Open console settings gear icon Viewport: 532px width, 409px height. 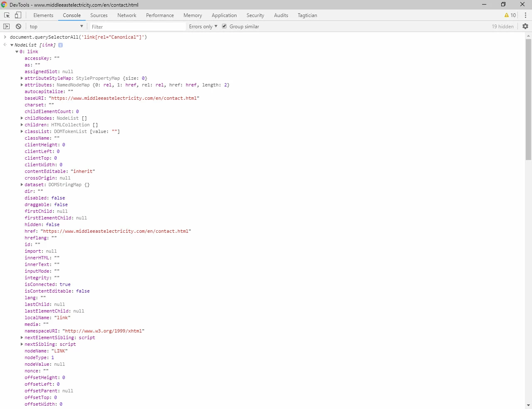click(x=525, y=26)
